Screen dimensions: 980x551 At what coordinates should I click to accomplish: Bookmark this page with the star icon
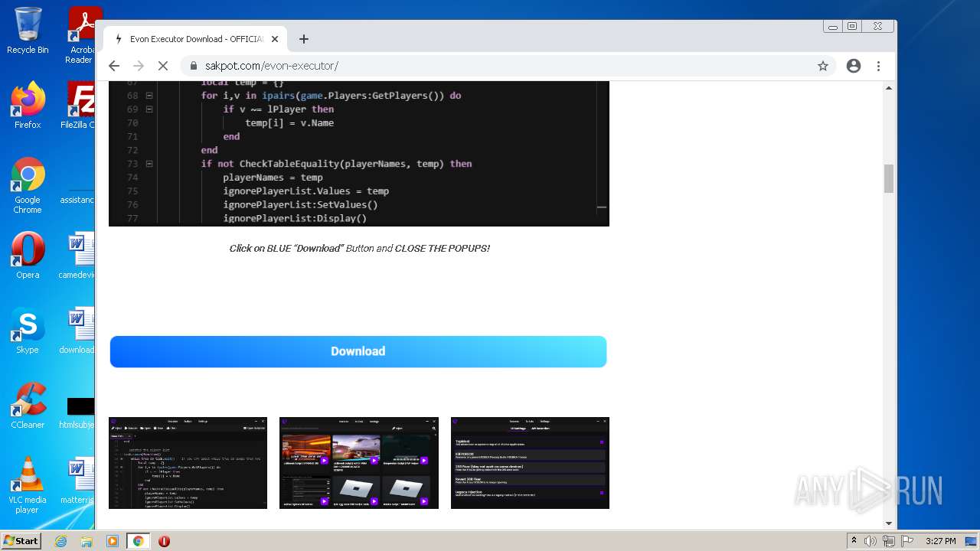coord(823,66)
